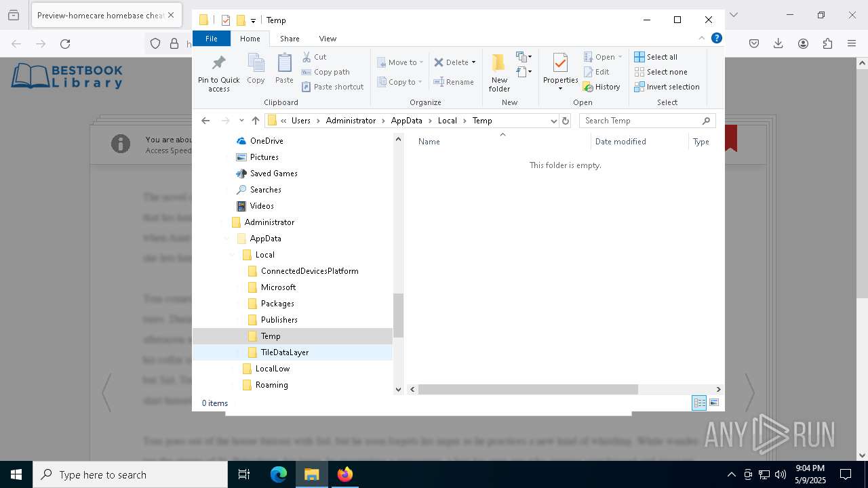
Task: Click Paste shortcut in ribbon
Action: click(x=332, y=87)
